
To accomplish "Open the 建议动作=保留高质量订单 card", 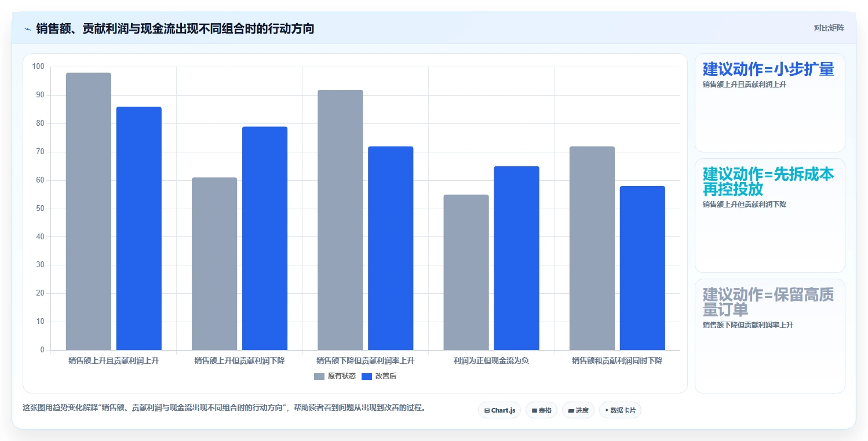I will pos(770,336).
